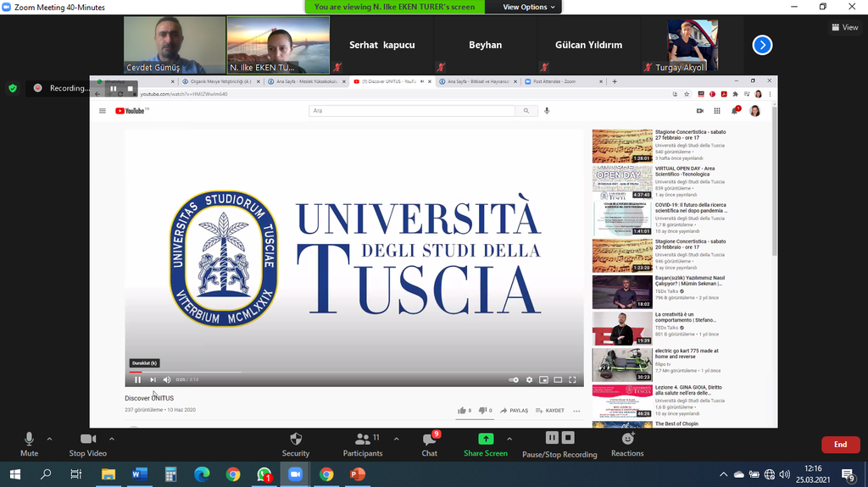
Task: Open Security options
Action: pyautogui.click(x=296, y=445)
